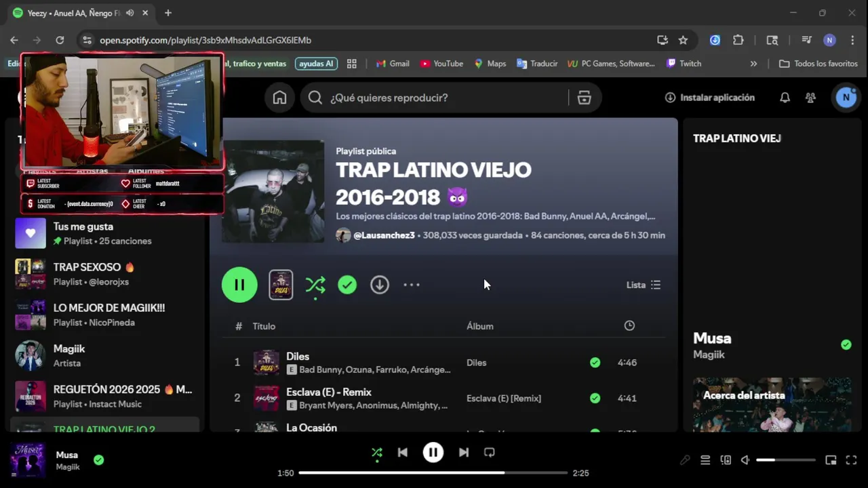
Task: Open the Browse box icon in search bar
Action: pos(584,98)
